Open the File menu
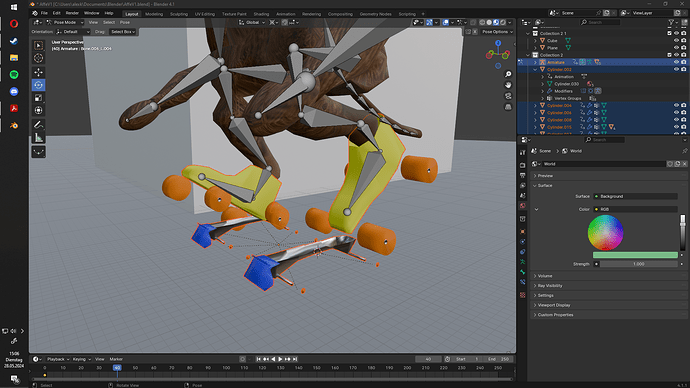690x388 pixels. point(44,13)
